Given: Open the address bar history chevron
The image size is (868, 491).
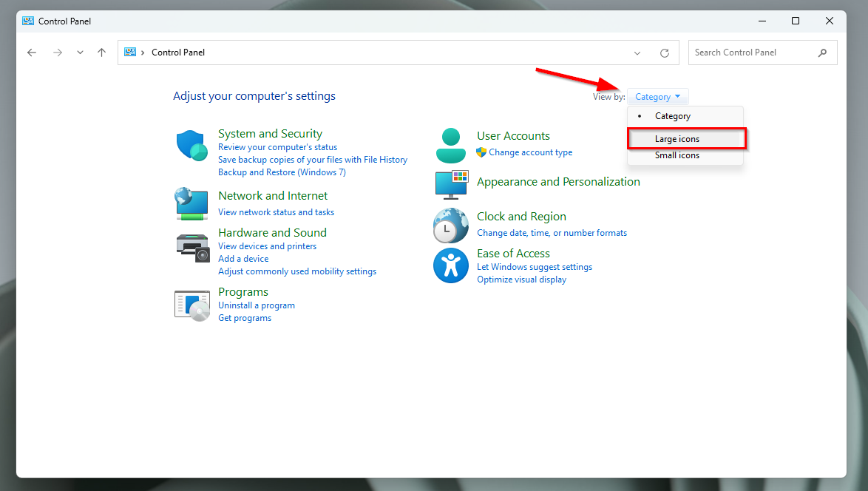Looking at the screenshot, I should [x=637, y=53].
